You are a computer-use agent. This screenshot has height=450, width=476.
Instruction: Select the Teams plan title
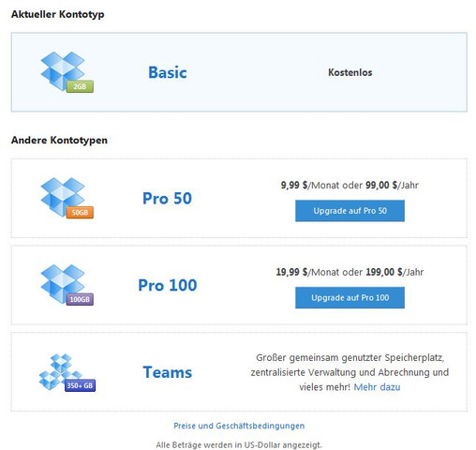168,372
